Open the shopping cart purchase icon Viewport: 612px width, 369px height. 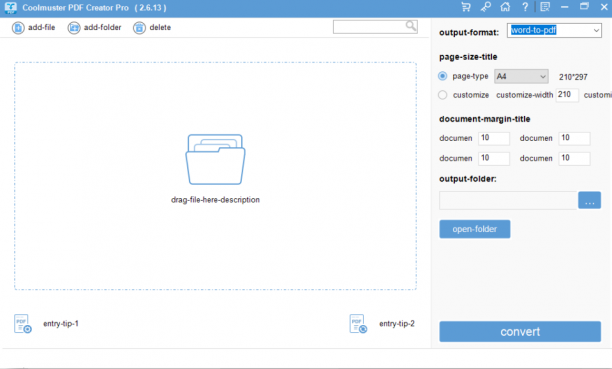(x=466, y=7)
